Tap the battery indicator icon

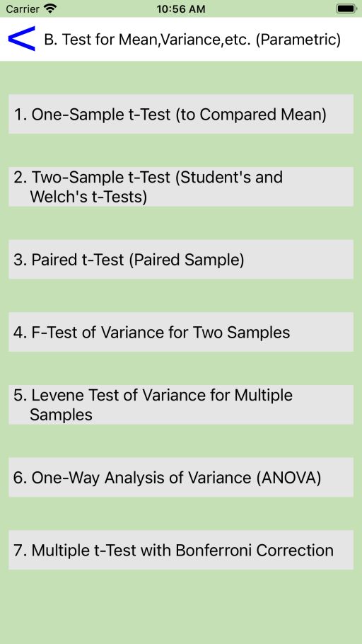click(x=346, y=8)
